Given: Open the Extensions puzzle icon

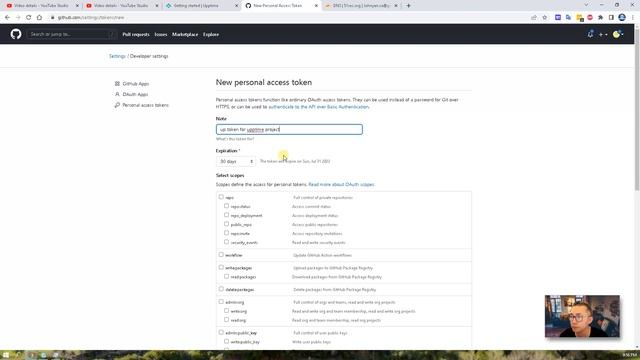Looking at the screenshot, I should 600,18.
